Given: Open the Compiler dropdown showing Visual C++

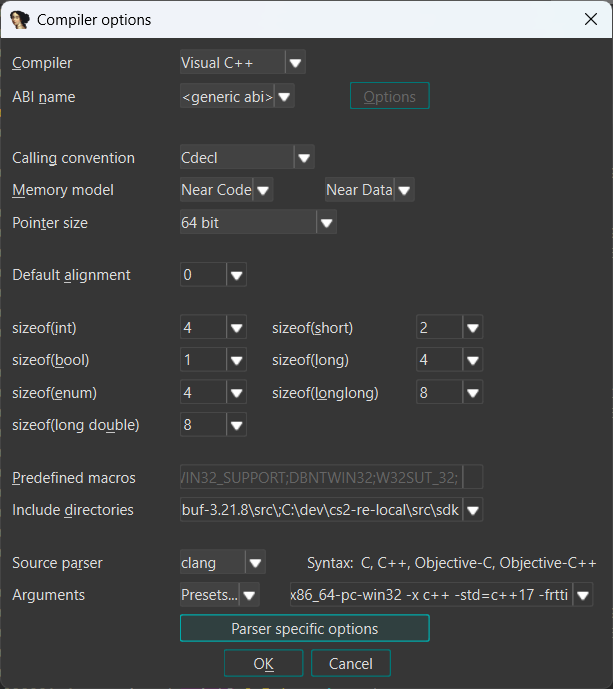Looking at the screenshot, I should pyautogui.click(x=243, y=62).
